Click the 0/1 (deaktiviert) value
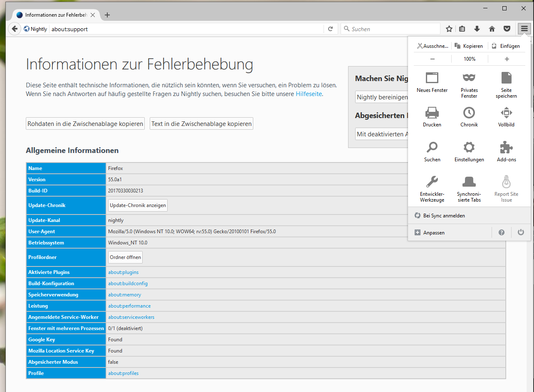 coord(125,328)
